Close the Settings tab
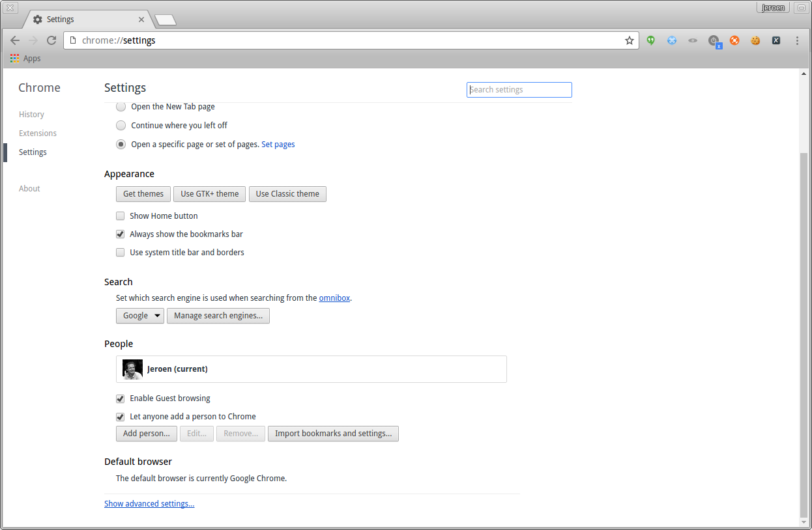The height and width of the screenshot is (530, 812). point(141,20)
